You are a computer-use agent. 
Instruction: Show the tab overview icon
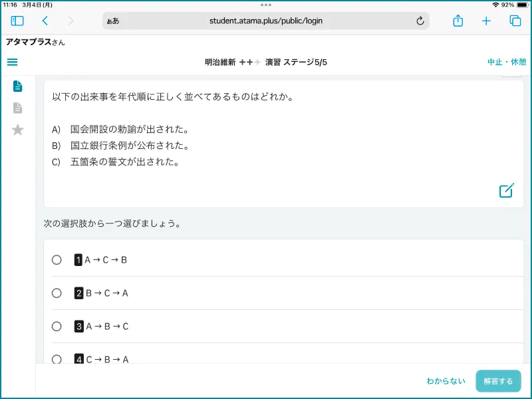(515, 21)
